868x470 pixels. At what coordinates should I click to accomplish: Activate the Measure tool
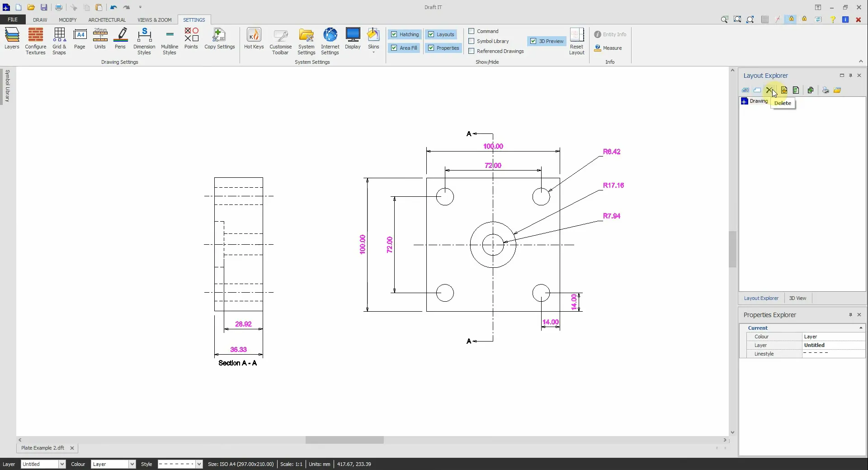point(608,47)
